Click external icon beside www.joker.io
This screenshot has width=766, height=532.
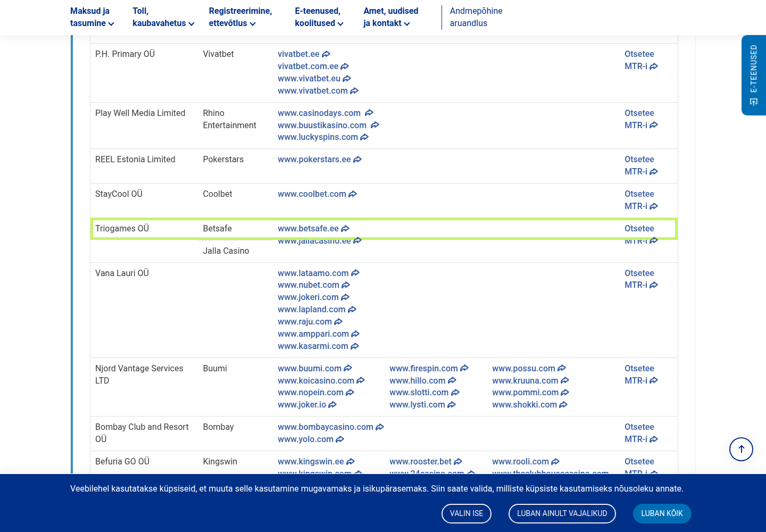tap(332, 405)
